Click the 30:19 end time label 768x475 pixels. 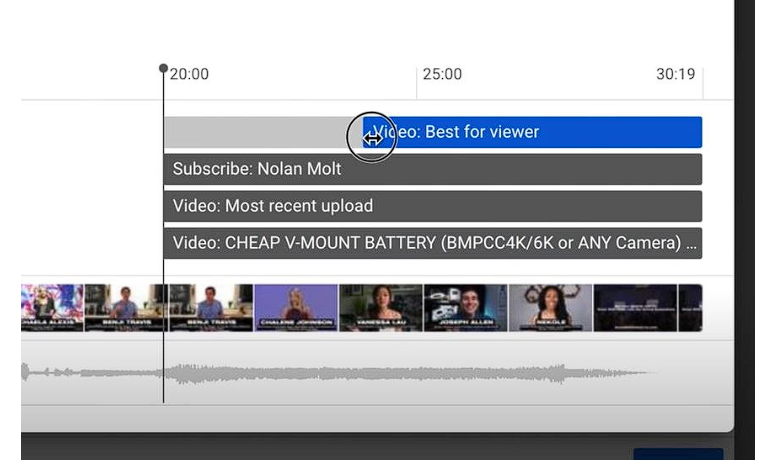click(675, 74)
